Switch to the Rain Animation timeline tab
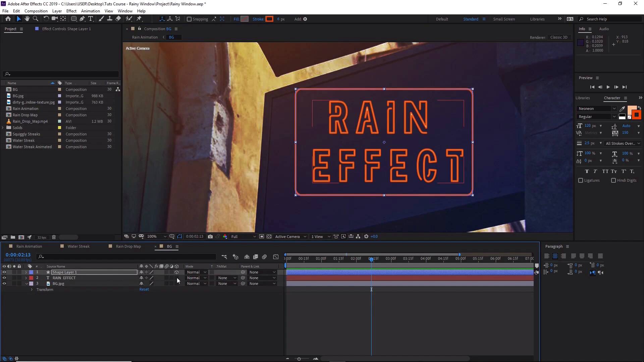The image size is (644, 362). click(x=29, y=246)
